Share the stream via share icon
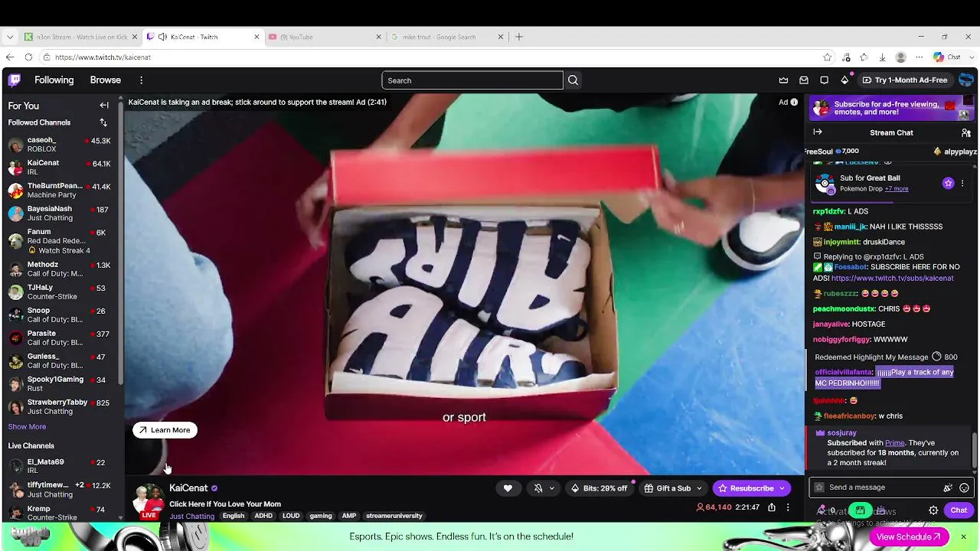The image size is (980, 551). coord(772,507)
